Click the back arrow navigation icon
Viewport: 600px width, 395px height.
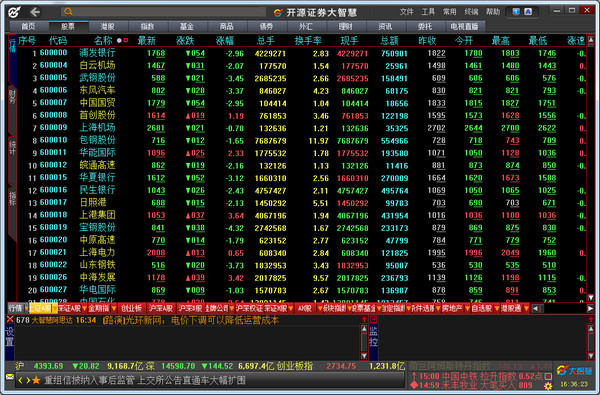coord(35,12)
